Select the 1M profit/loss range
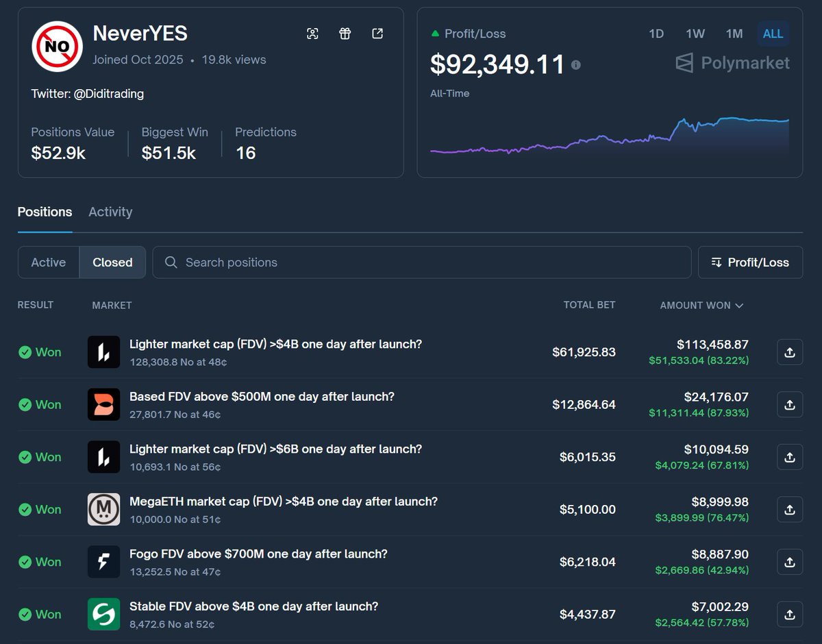This screenshot has height=644, width=822. (x=734, y=34)
